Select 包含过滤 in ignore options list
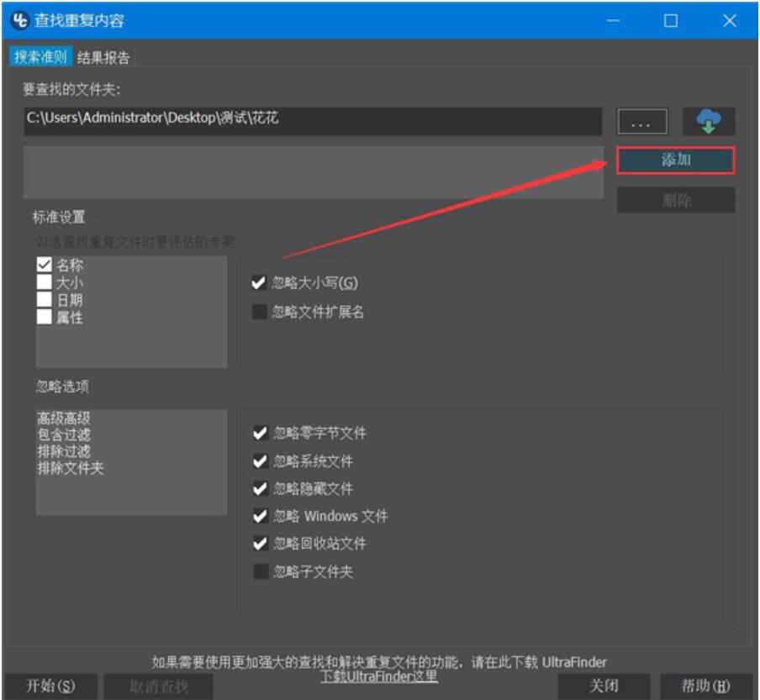The width and height of the screenshot is (760, 700). pyautogui.click(x=64, y=434)
